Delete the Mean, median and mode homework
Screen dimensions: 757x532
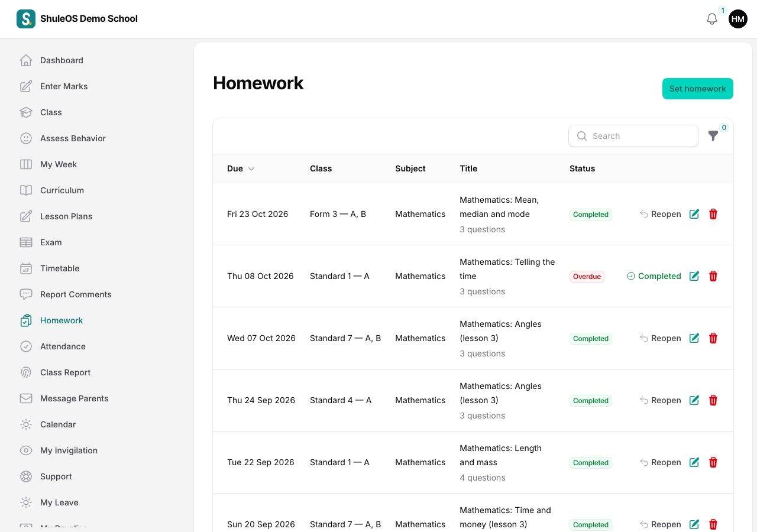(713, 214)
